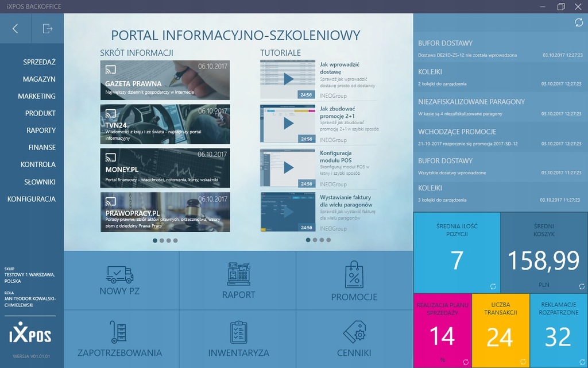Open the Marketing menu
The width and height of the screenshot is (588, 368).
click(x=37, y=96)
